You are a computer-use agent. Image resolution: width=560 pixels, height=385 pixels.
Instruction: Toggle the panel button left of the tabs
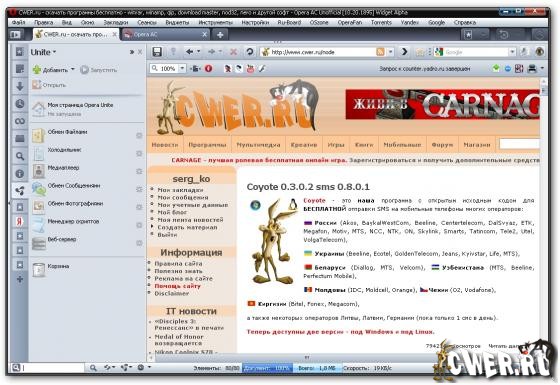pyautogui.click(x=16, y=35)
